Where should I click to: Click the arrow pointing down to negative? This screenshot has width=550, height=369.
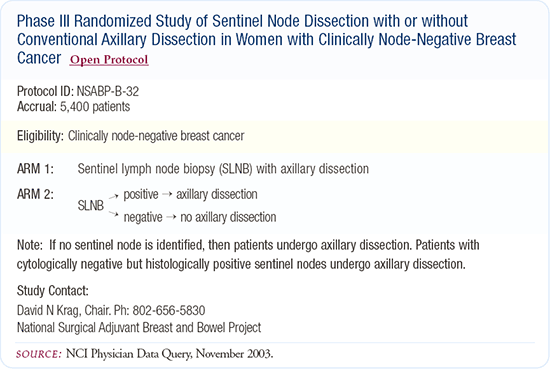tap(114, 213)
